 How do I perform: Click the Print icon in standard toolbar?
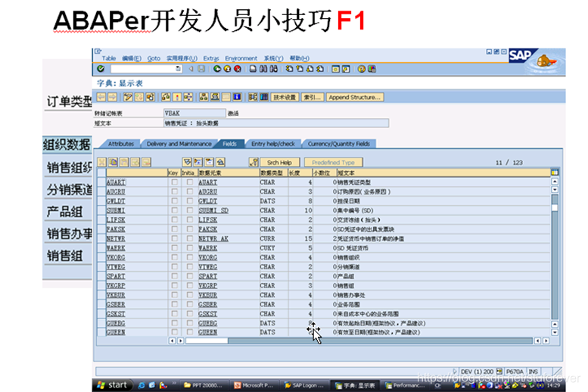[253, 69]
